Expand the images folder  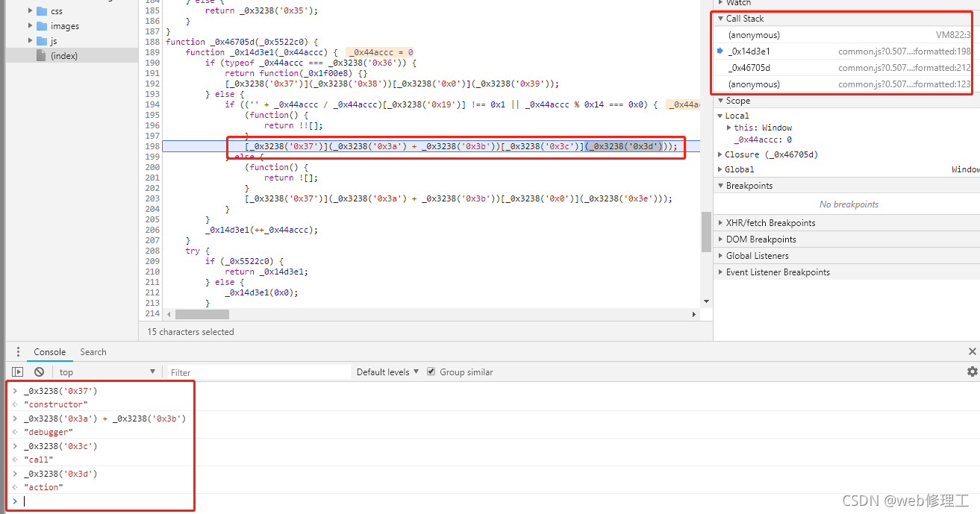[x=31, y=26]
